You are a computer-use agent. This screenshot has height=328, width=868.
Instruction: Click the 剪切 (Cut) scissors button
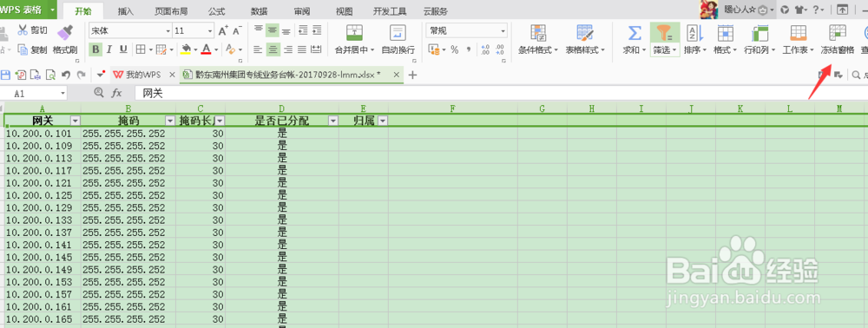click(x=33, y=30)
